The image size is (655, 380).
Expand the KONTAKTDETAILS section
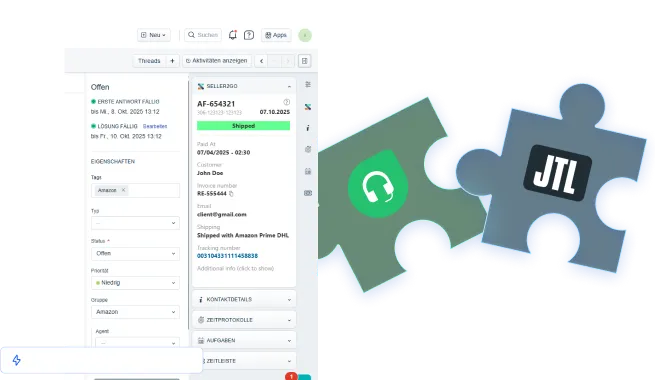[x=244, y=299]
